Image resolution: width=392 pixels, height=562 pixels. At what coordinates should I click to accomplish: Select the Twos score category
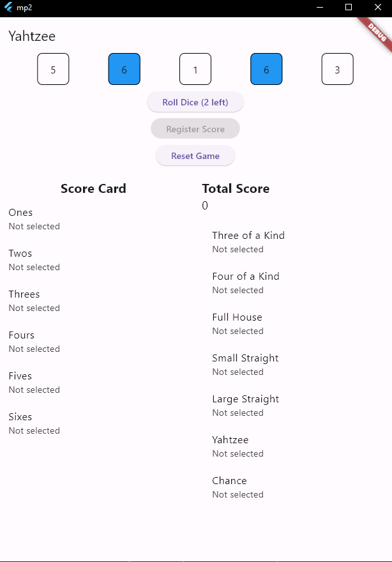pos(93,260)
